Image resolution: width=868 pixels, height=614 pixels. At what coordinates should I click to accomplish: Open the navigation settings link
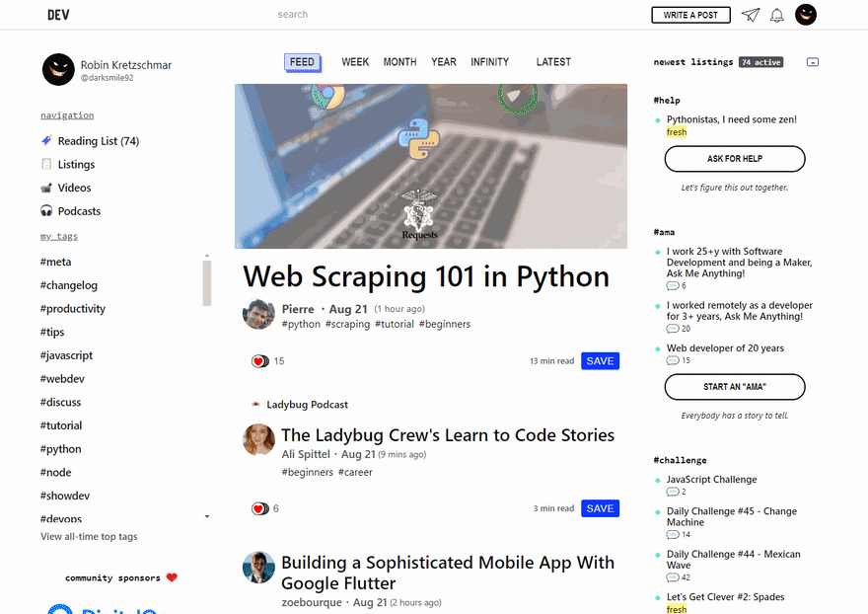point(67,115)
